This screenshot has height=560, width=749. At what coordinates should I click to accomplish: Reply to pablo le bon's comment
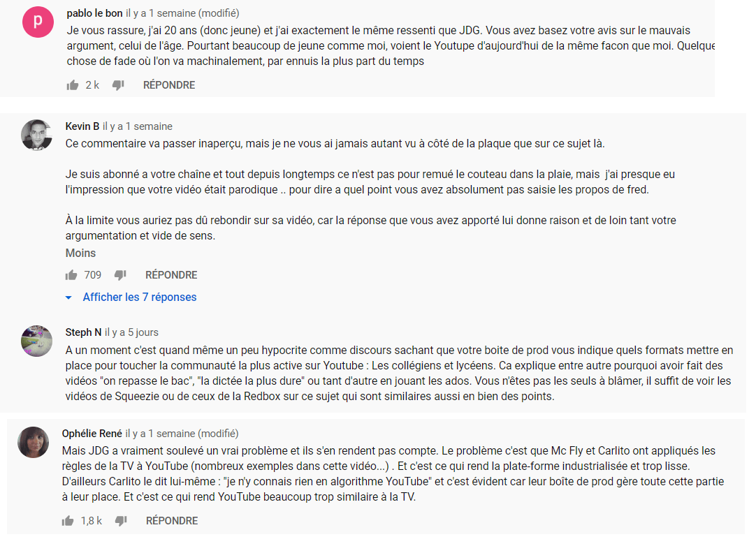click(169, 85)
